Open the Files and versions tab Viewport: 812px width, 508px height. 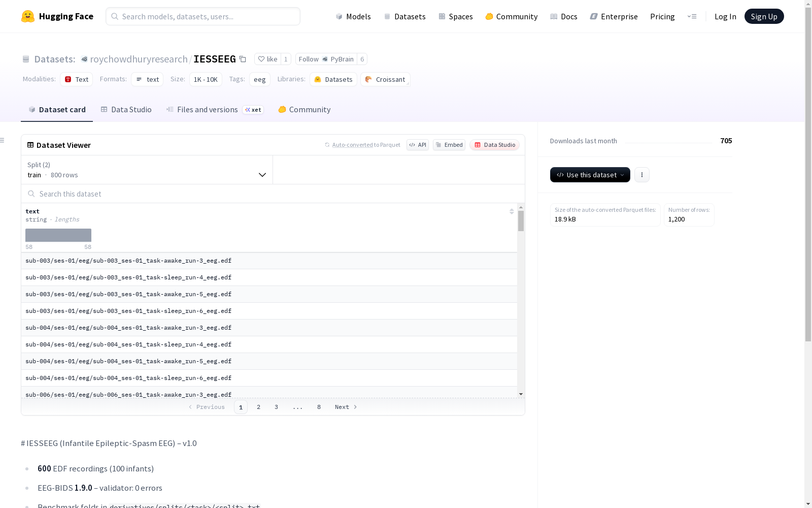click(x=215, y=110)
